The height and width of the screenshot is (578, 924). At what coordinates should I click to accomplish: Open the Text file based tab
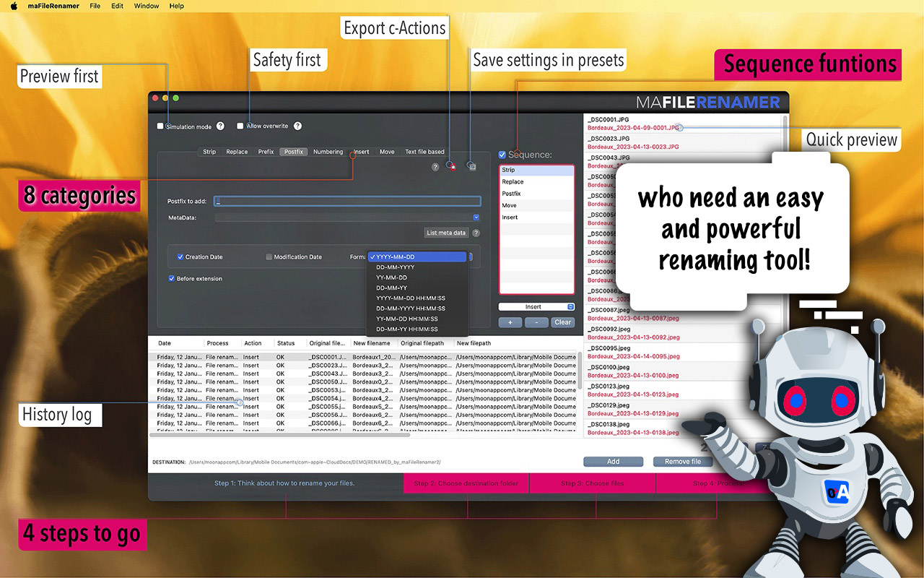coord(424,152)
